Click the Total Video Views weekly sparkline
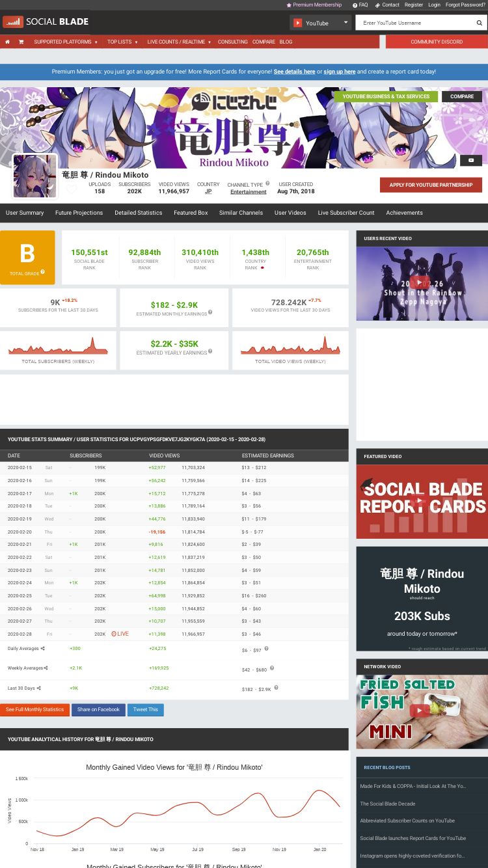 point(290,346)
